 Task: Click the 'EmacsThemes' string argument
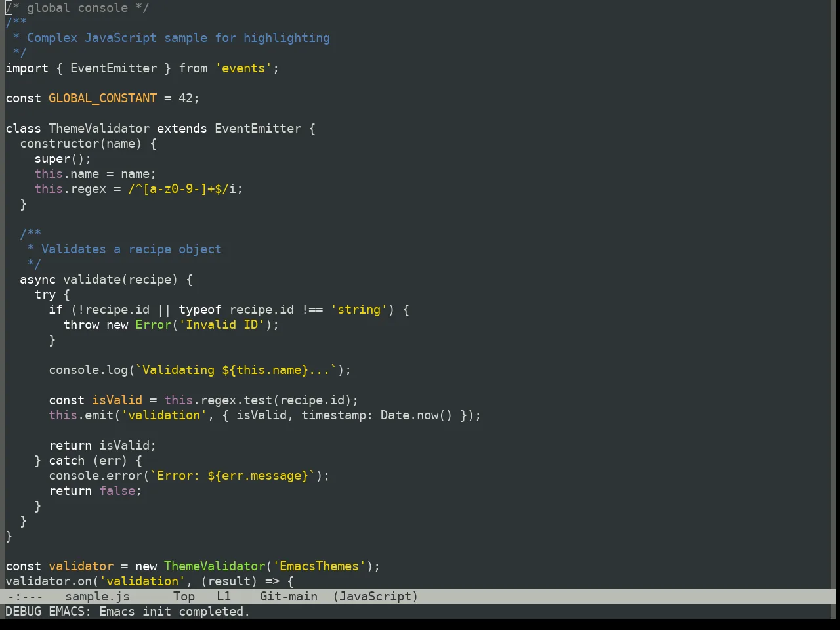point(320,566)
